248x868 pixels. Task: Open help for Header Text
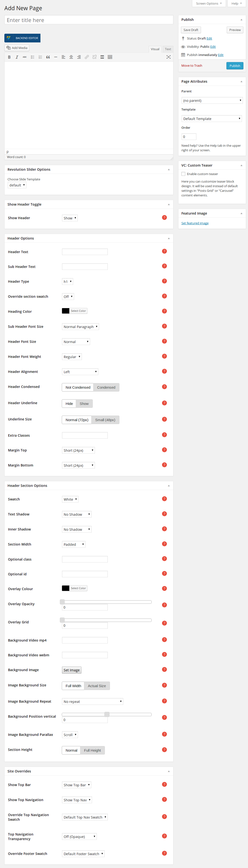164,251
